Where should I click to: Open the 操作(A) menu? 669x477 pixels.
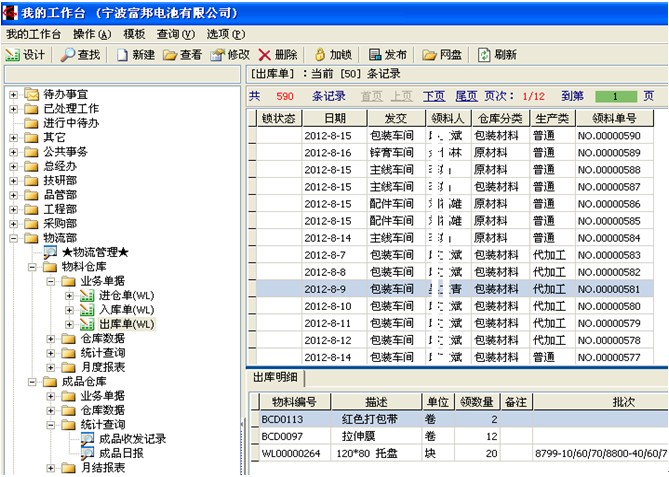[x=91, y=33]
